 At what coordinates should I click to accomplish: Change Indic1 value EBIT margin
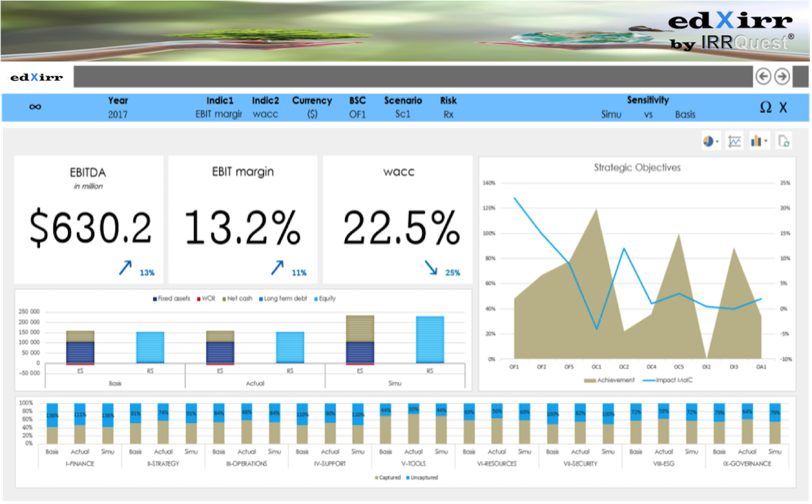pyautogui.click(x=219, y=114)
